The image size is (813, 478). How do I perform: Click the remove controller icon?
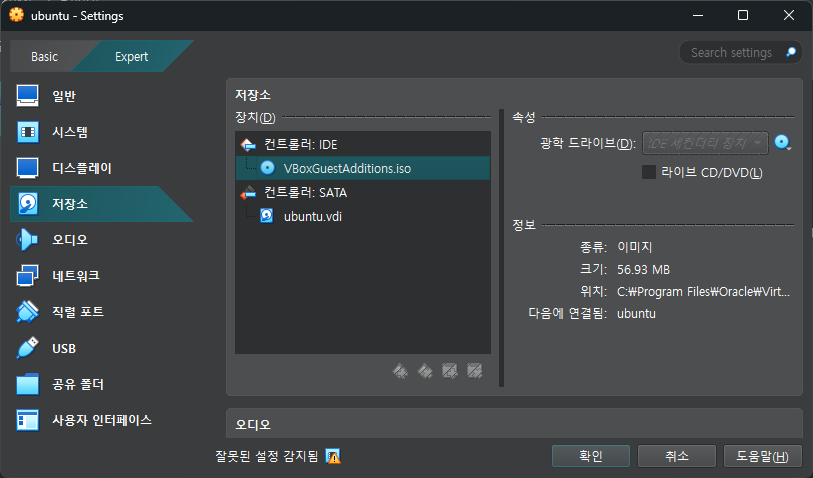(425, 371)
